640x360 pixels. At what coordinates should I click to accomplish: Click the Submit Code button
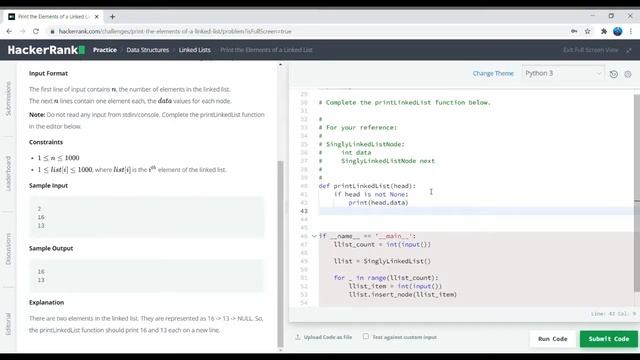click(609, 339)
